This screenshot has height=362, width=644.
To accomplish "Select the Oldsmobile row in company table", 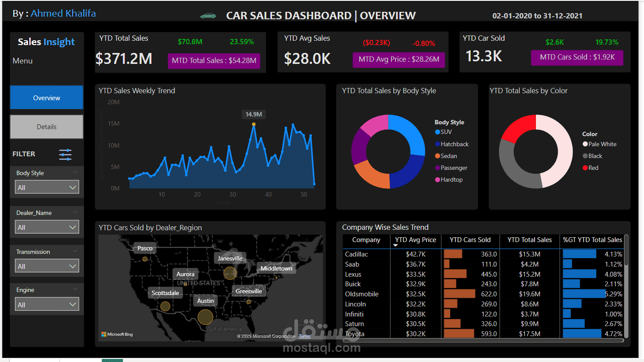I will 483,294.
